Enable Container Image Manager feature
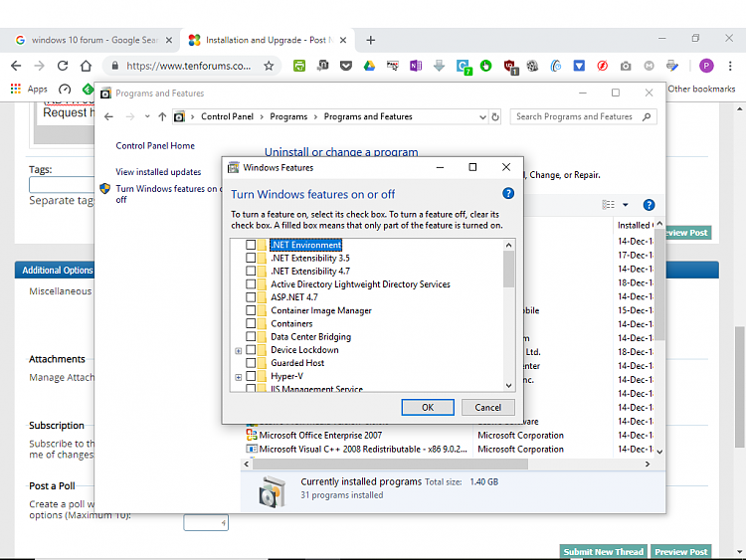Image resolution: width=746 pixels, height=560 pixels. (x=251, y=310)
